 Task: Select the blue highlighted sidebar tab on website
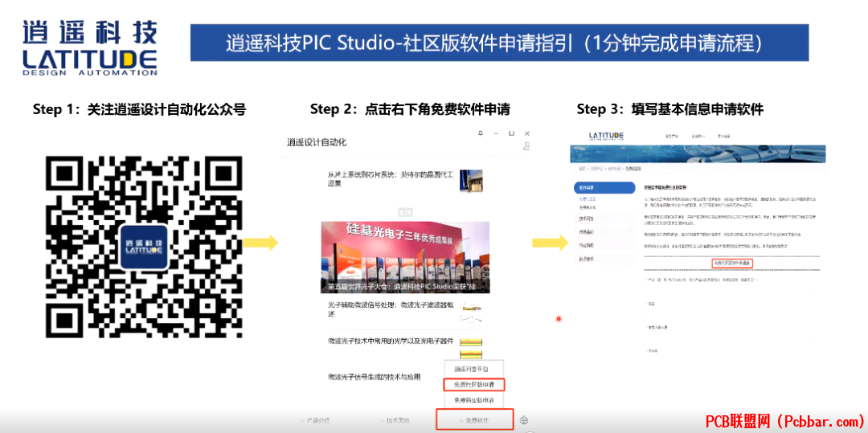pos(604,187)
